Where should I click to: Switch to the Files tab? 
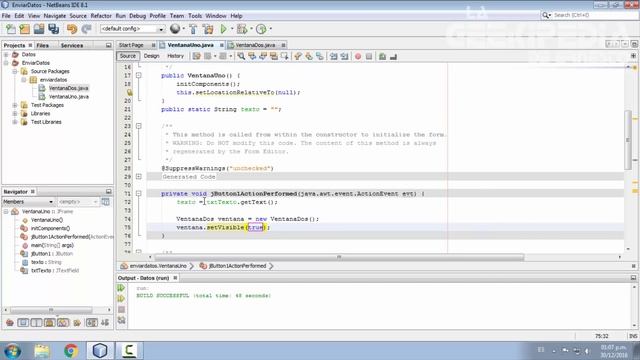42,45
